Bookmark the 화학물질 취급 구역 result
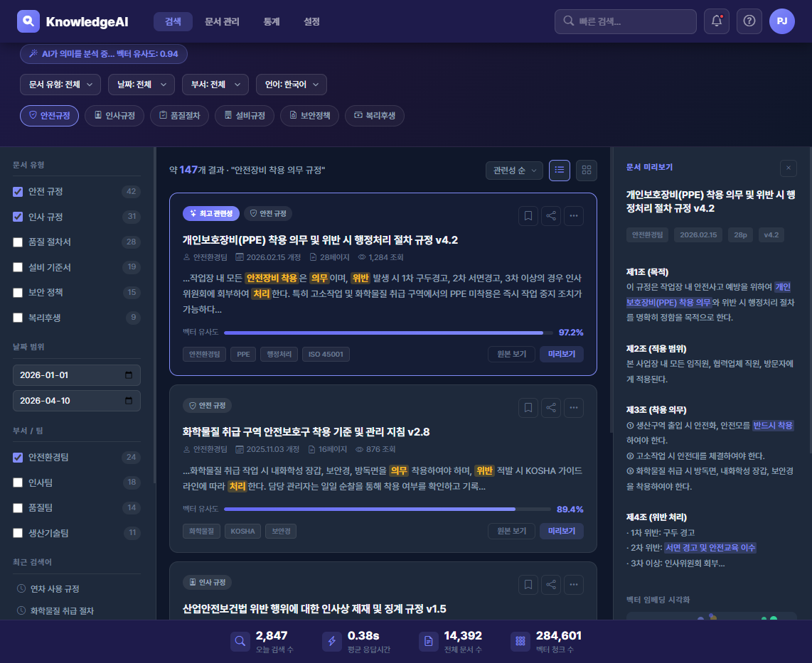 528,408
